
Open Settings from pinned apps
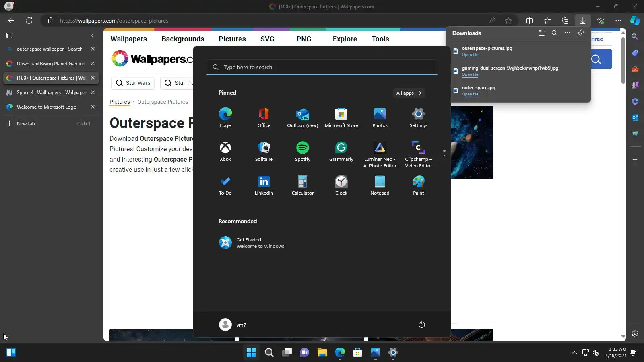click(419, 117)
